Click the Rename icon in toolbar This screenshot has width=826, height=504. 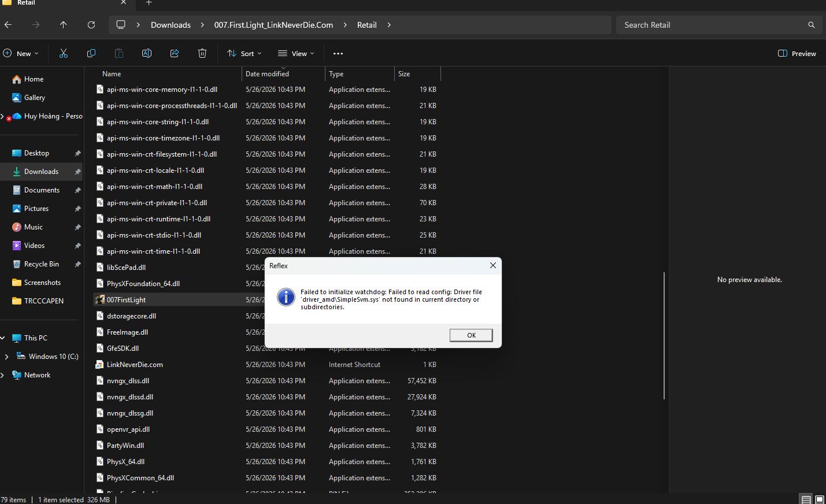[x=147, y=53]
